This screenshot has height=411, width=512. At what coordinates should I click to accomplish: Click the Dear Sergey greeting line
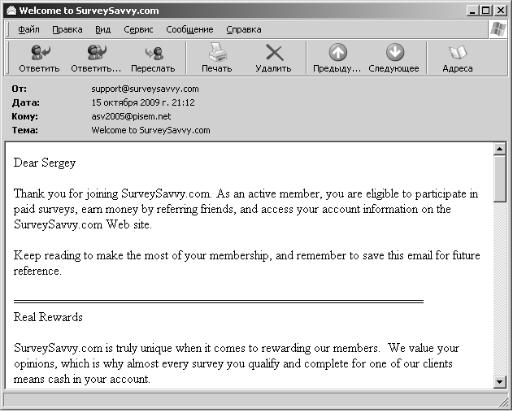[x=45, y=163]
